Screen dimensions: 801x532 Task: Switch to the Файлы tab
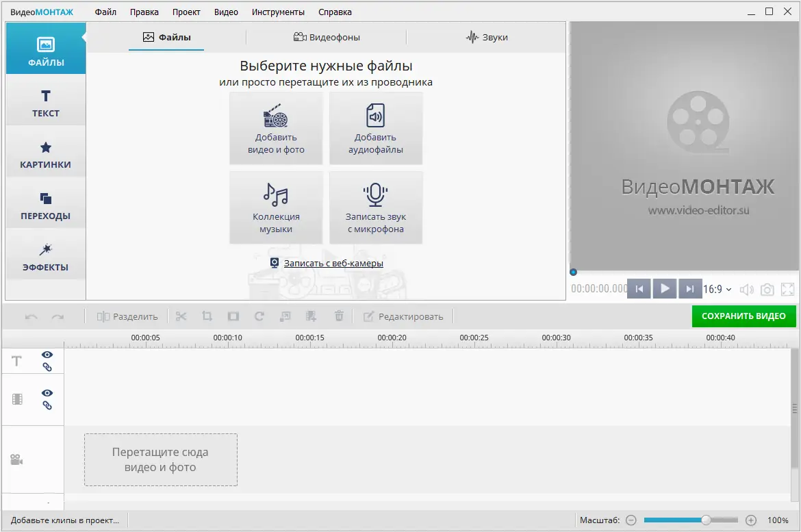pos(166,37)
